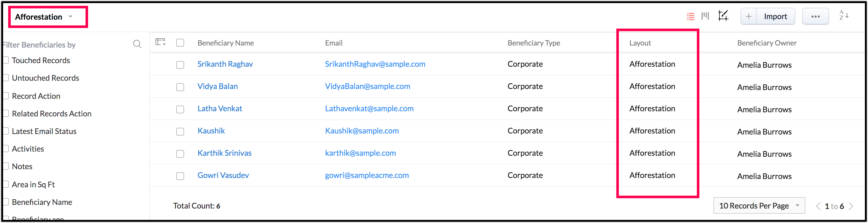Switch to Kanban view icon
The image size is (868, 223).
click(x=705, y=16)
